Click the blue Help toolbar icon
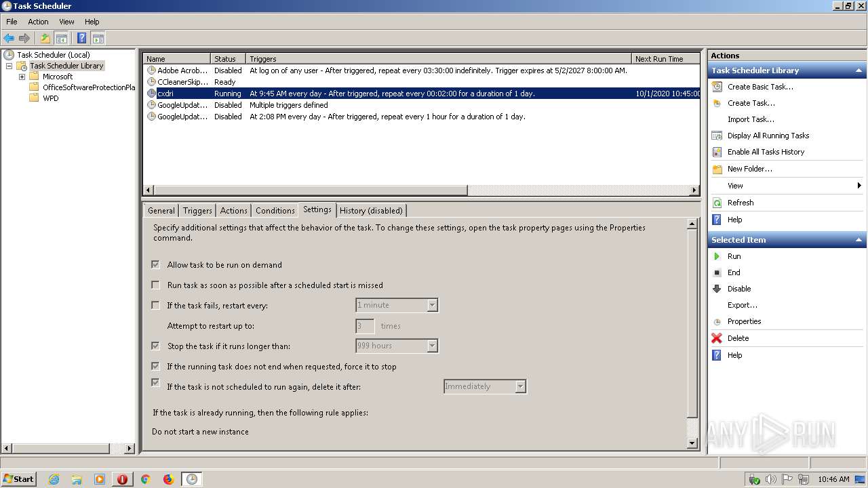The image size is (868, 488). 81,38
